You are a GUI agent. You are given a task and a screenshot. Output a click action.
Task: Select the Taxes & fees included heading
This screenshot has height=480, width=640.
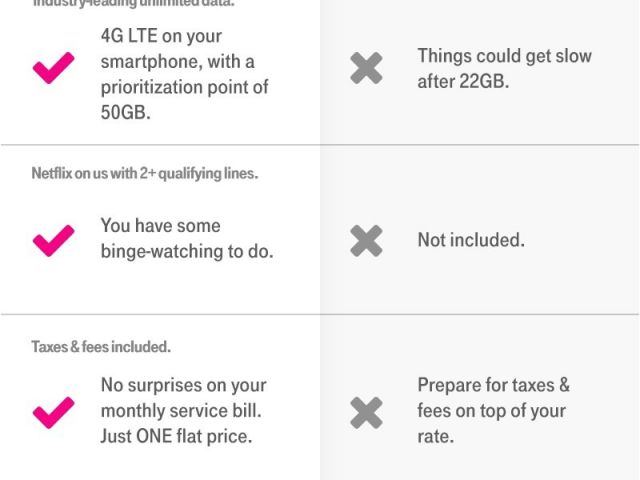pyautogui.click(x=101, y=347)
